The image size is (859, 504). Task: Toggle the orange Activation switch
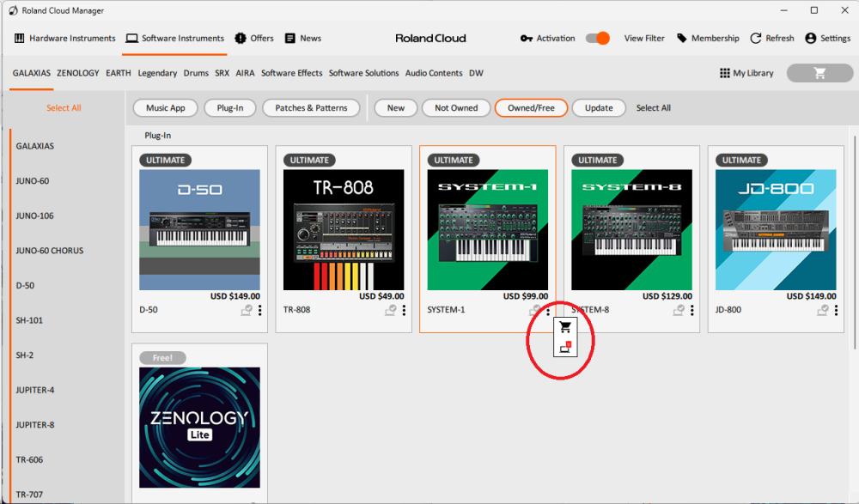[x=598, y=39]
